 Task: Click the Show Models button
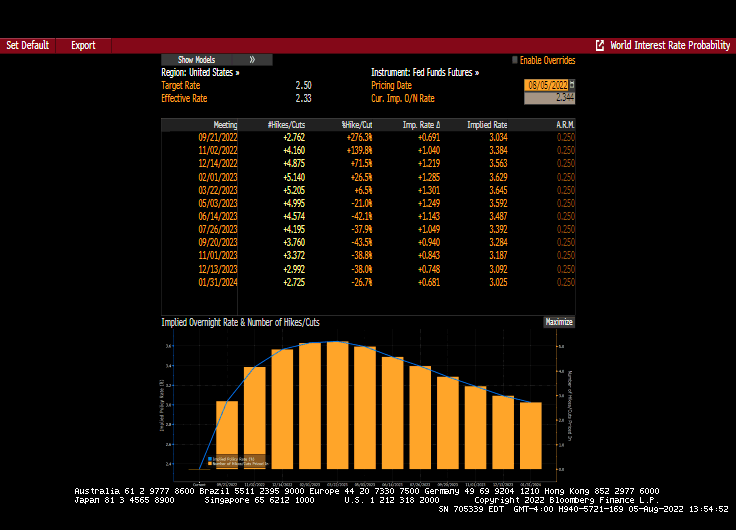point(196,60)
